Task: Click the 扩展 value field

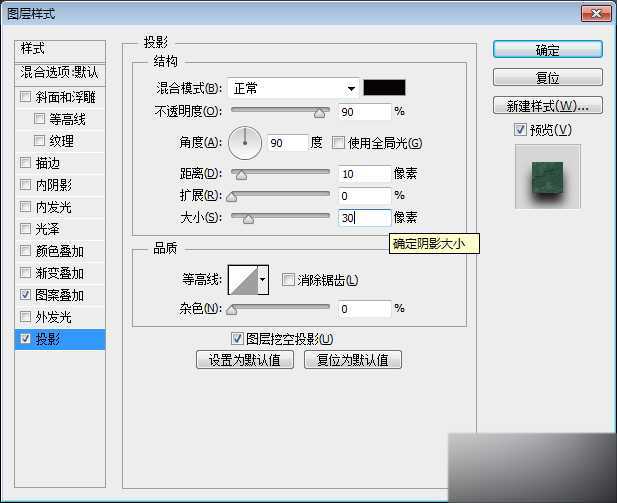Action: pos(364,196)
